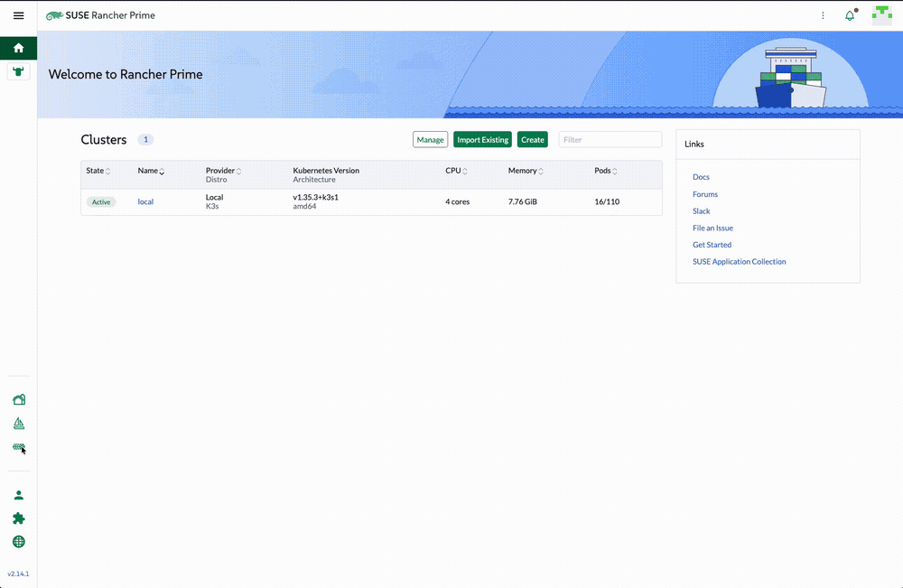Viewport: 903px width, 588px height.
Task: Click the '4 cores' CPU cell
Action: click(457, 201)
